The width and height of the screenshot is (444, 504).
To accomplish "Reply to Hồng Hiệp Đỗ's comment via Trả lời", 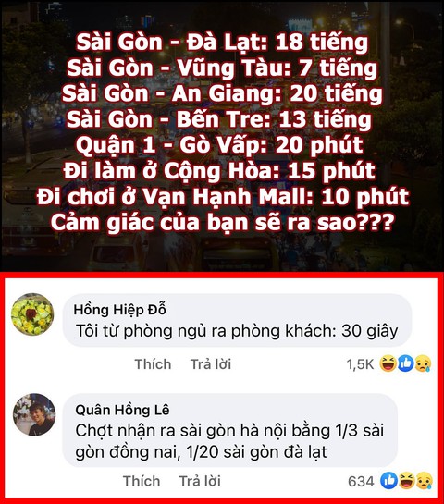I will click(211, 364).
